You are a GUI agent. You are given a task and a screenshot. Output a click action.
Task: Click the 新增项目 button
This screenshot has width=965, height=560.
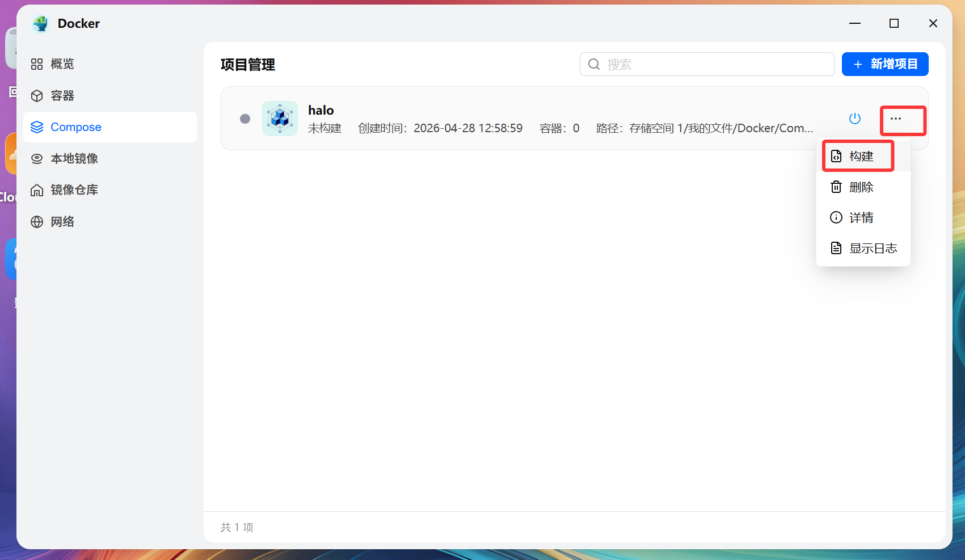884,64
